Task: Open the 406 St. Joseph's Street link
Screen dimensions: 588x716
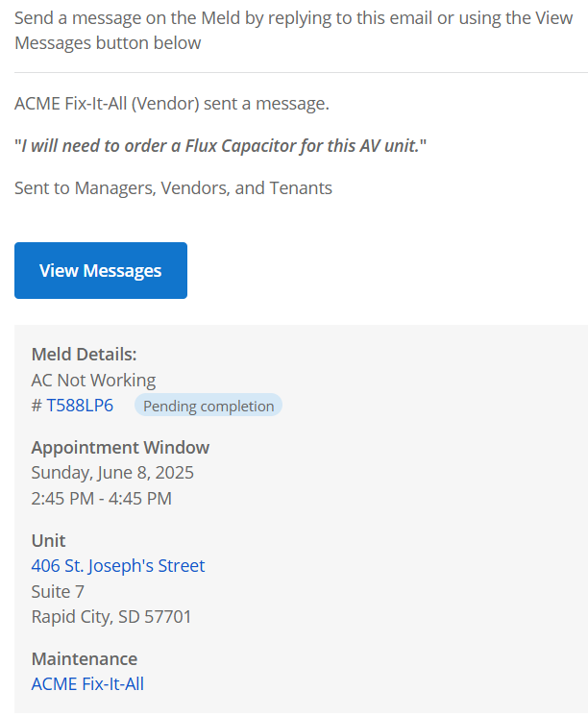Action: (x=118, y=566)
